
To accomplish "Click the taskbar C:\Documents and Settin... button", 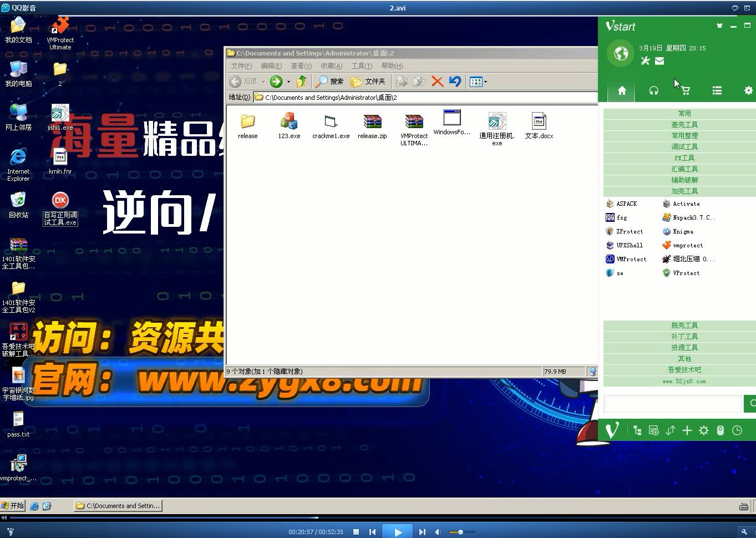I will point(118,505).
